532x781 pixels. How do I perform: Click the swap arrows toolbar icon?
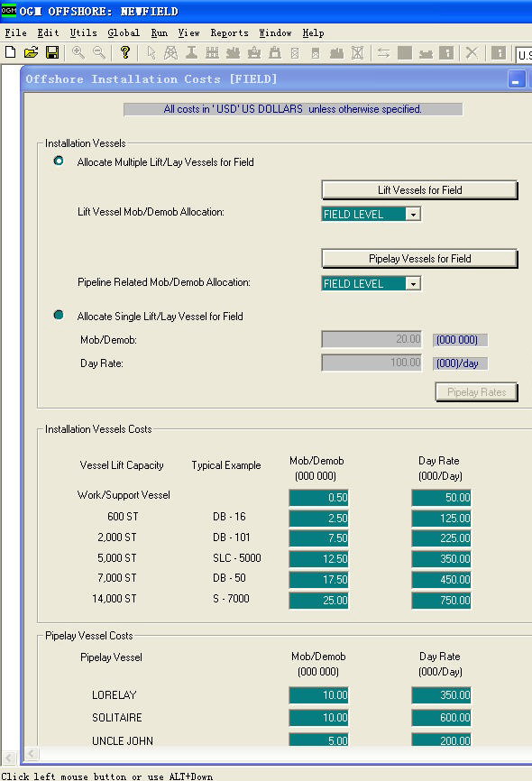coord(383,52)
